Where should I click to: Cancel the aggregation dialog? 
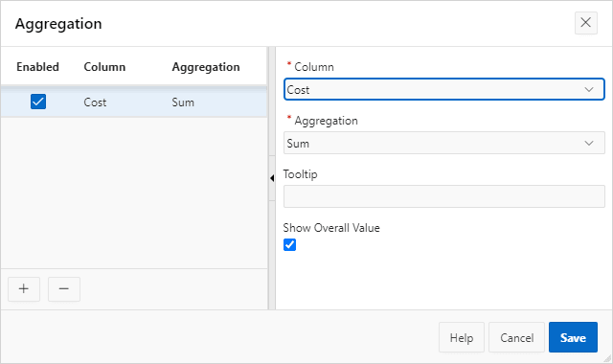516,337
